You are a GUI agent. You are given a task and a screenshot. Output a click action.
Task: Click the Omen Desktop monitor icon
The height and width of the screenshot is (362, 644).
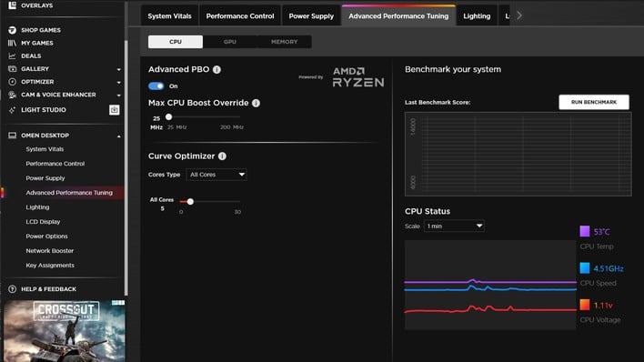pos(13,136)
